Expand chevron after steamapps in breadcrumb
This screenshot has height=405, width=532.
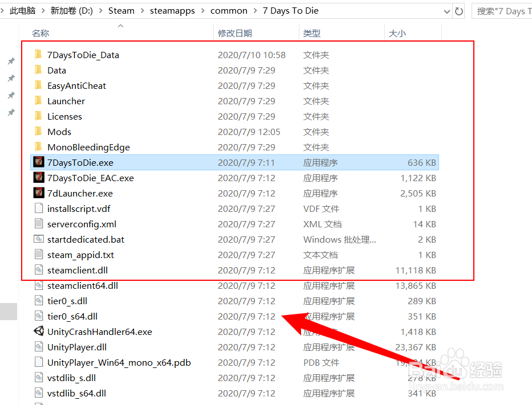pos(203,11)
